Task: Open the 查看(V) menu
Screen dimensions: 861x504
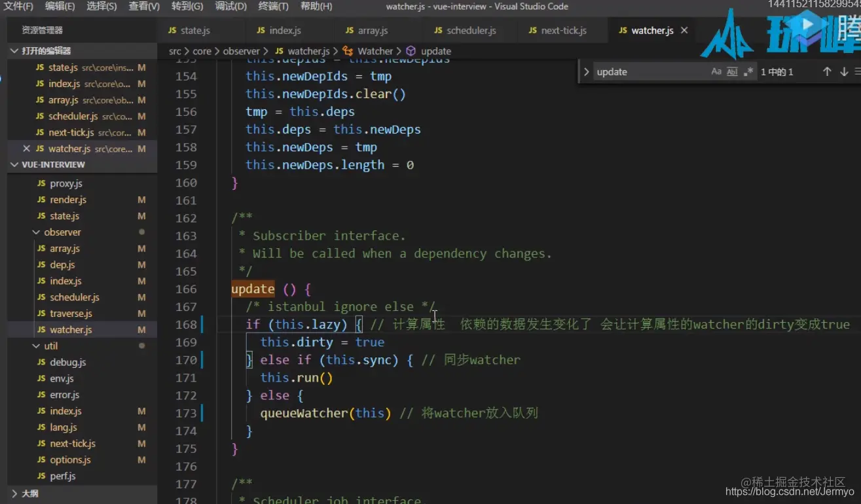Action: point(144,7)
